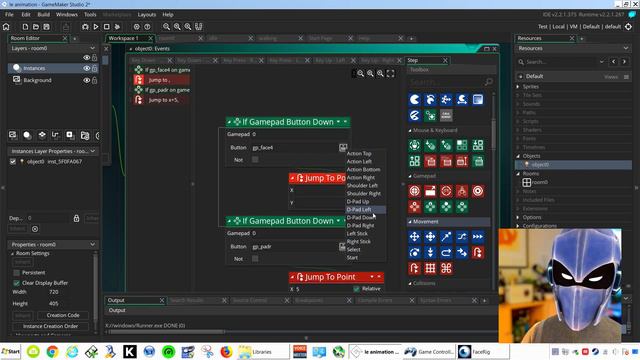Click the Pac-Man icon at the toolbox top-left
Screen dimensions: 640x360
point(414,100)
